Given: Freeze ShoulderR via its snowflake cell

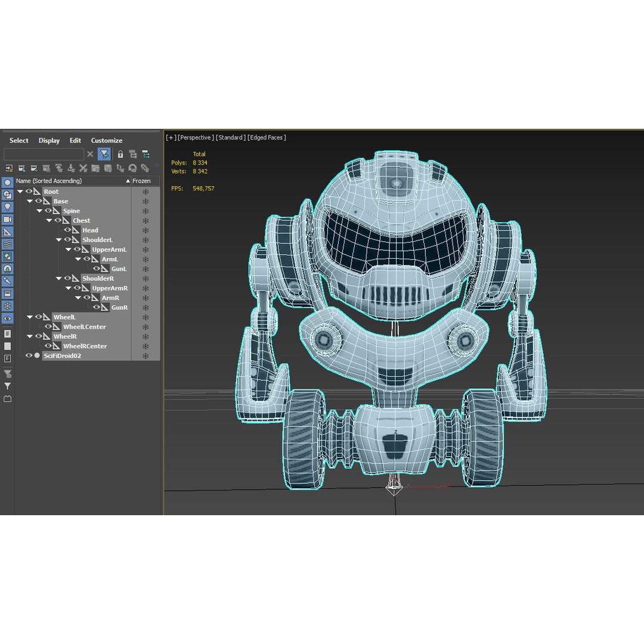Looking at the screenshot, I should [145, 278].
